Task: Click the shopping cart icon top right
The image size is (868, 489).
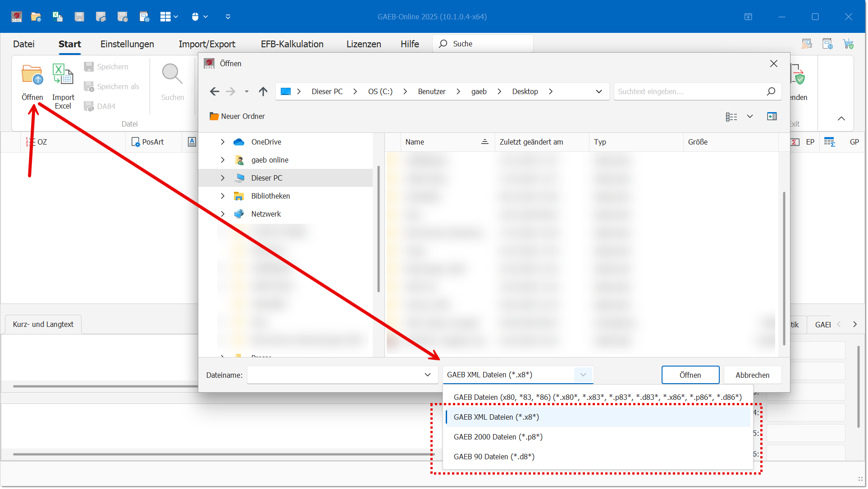Action: [x=848, y=44]
